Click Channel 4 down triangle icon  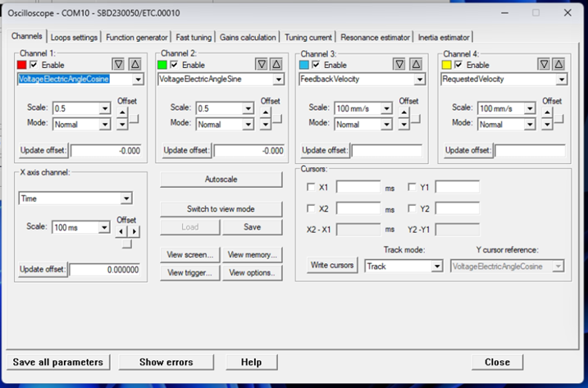point(544,64)
